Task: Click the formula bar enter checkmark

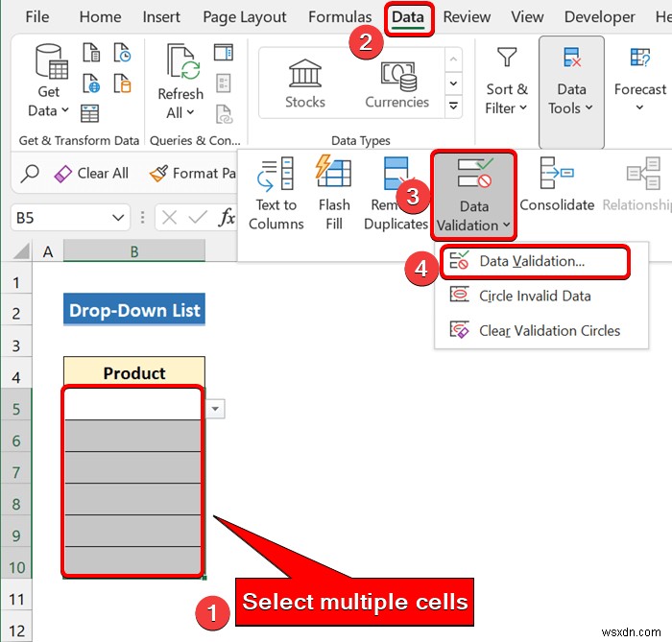Action: point(198,218)
